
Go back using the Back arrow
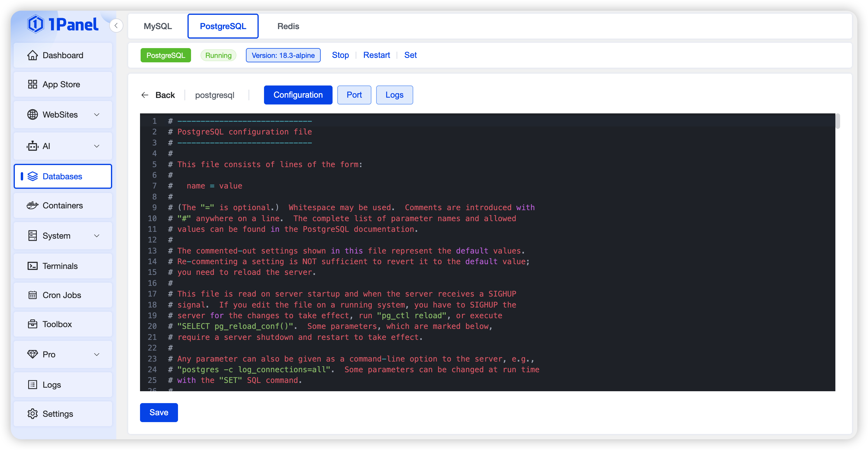point(145,95)
